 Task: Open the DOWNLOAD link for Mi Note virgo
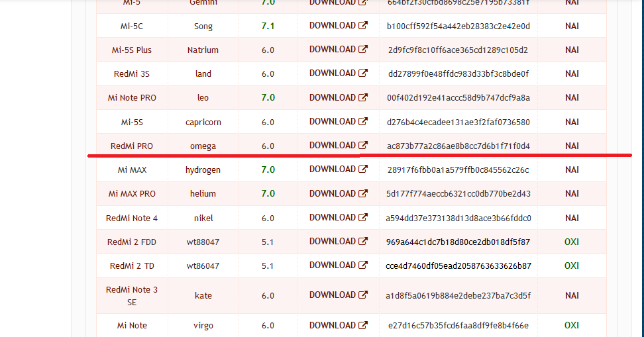click(339, 326)
